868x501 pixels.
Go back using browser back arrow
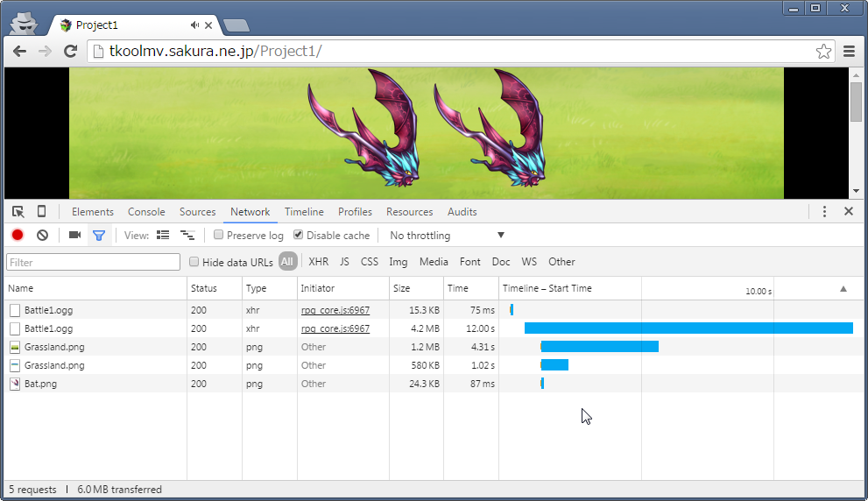click(20, 52)
